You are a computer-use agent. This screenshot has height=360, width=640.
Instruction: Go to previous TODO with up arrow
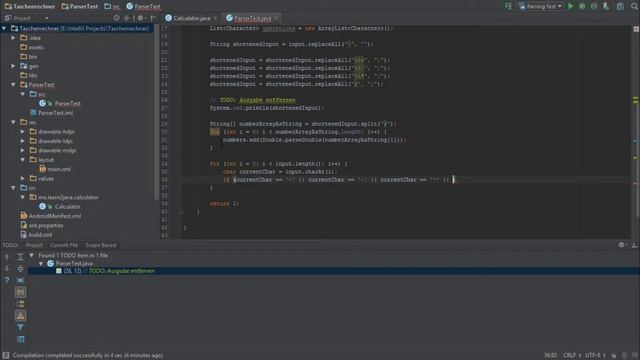pos(7,257)
